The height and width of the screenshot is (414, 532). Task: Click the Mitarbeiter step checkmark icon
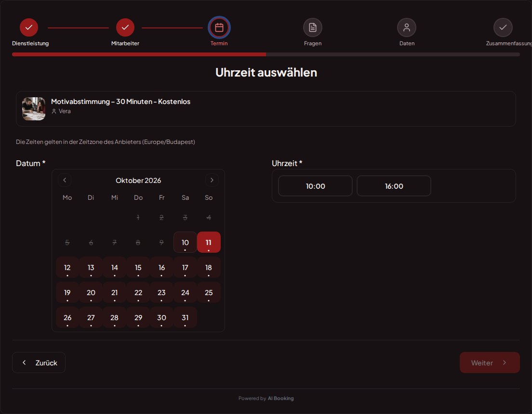click(x=125, y=27)
